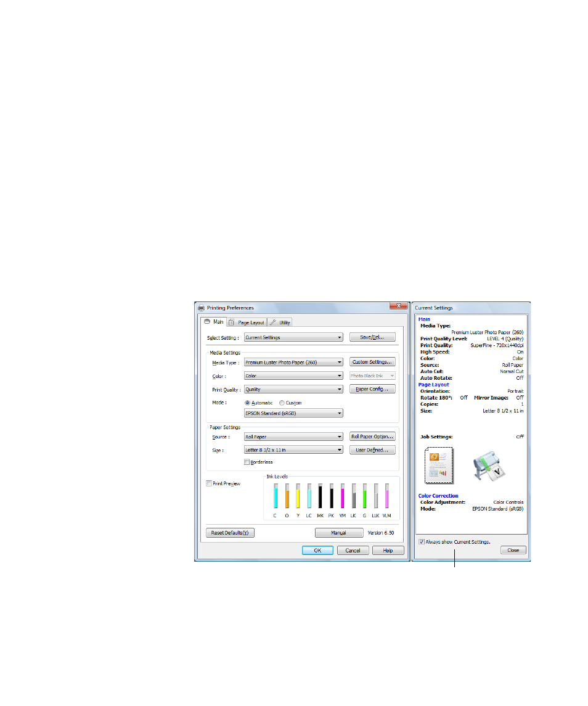Click the Green ink level indicator
The height and width of the screenshot is (706, 588).
click(x=365, y=496)
